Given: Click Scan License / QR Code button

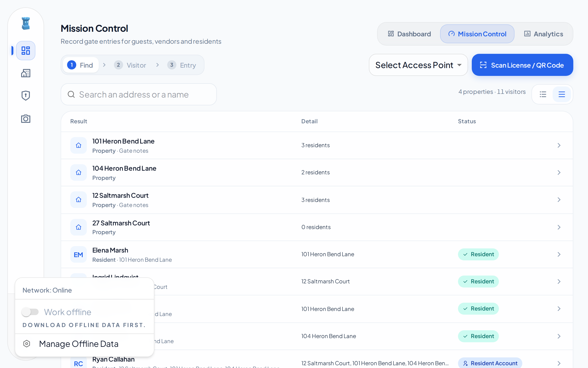Looking at the screenshot, I should 522,65.
